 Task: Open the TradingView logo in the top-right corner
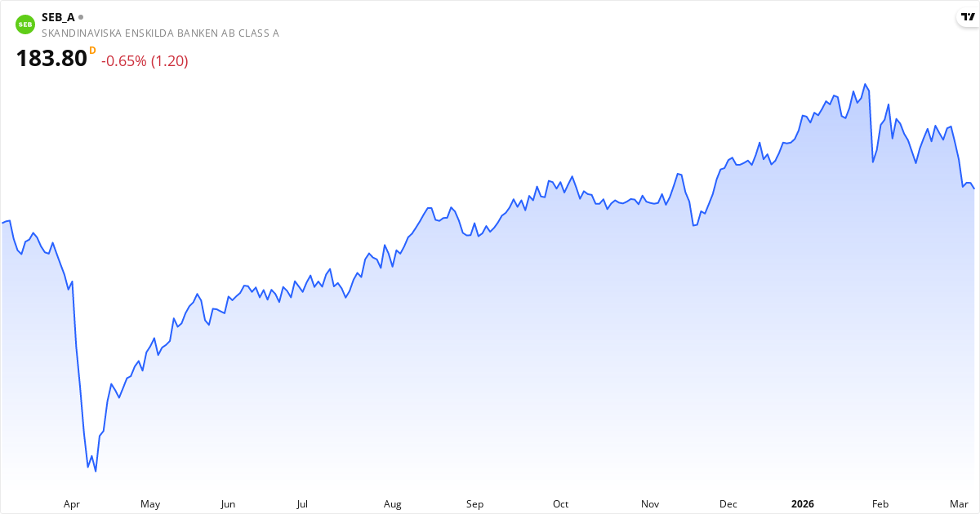click(x=966, y=18)
